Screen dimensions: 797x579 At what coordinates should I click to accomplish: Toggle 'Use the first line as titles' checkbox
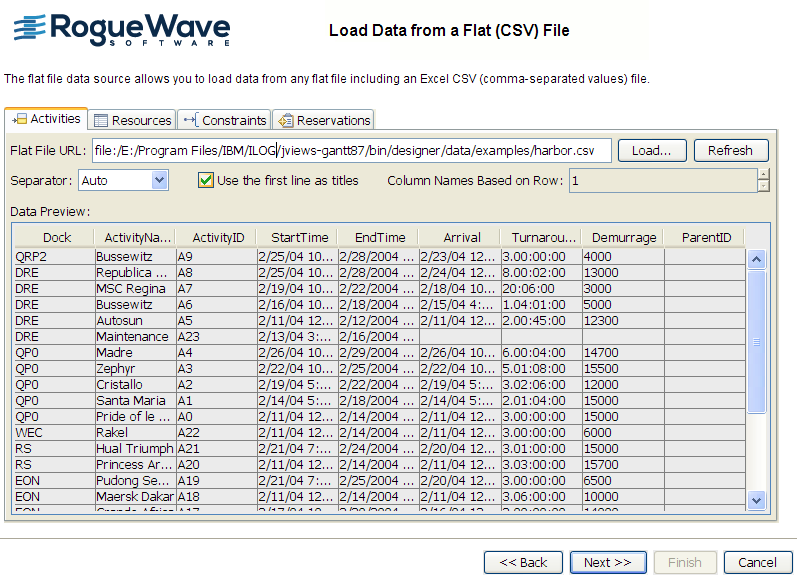coord(206,180)
